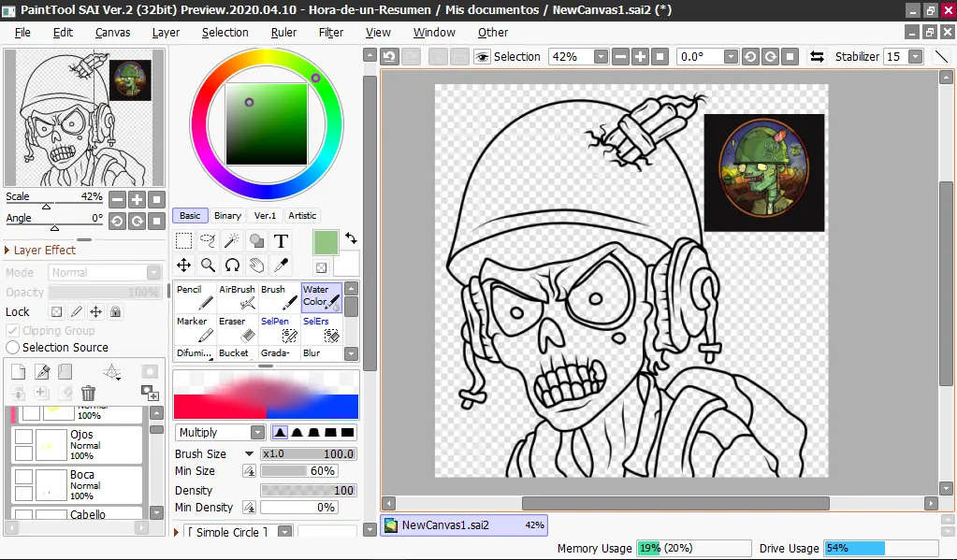Zoom out using navigator minus button
Screen dimensions: 957x560
118,199
